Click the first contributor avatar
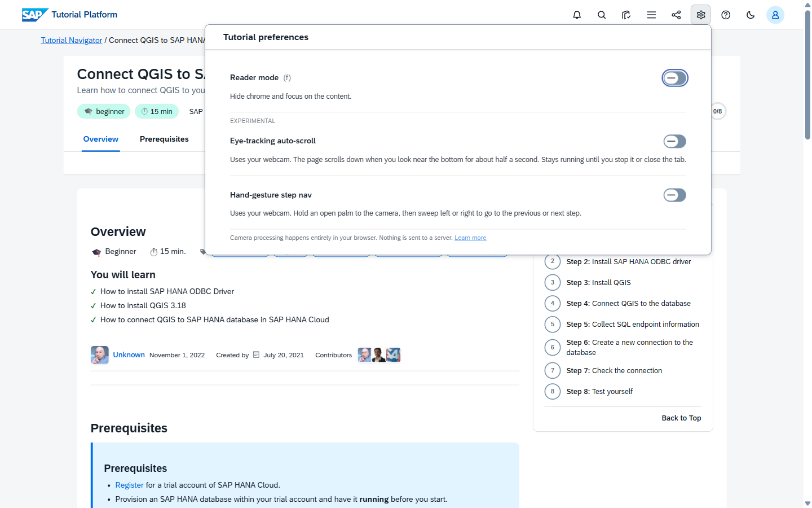This screenshot has height=508, width=812. 365,355
